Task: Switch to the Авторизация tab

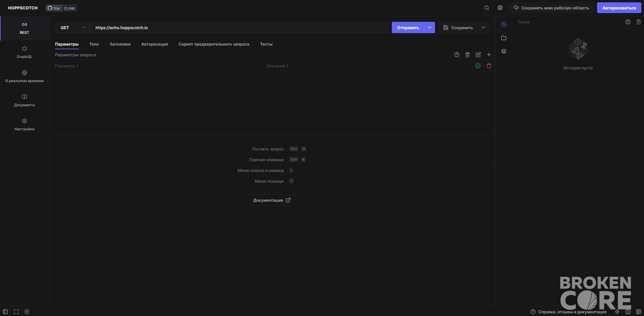Action: click(154, 44)
